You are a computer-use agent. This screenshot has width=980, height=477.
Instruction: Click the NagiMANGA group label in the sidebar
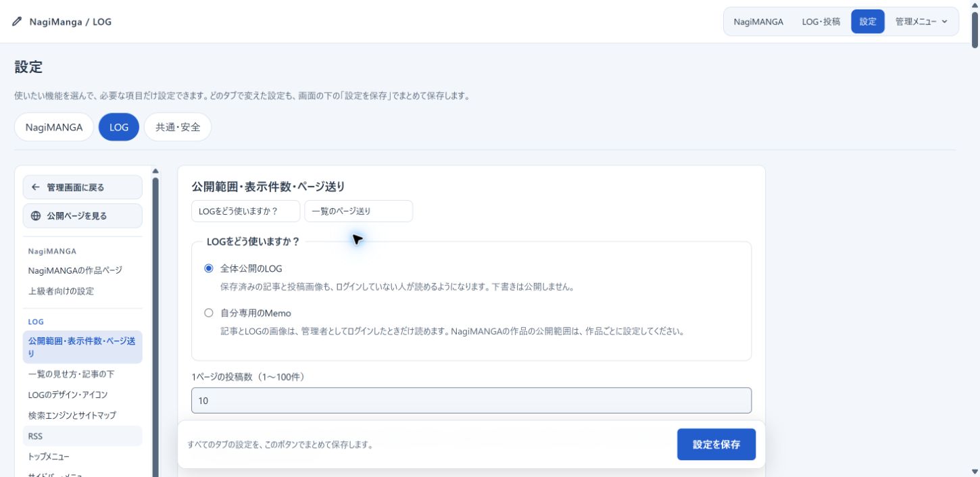(x=52, y=251)
